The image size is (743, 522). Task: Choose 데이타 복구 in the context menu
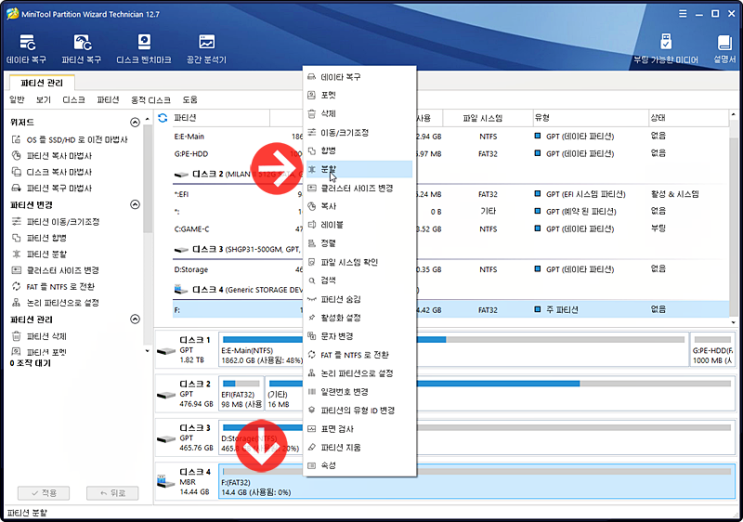tap(359, 77)
